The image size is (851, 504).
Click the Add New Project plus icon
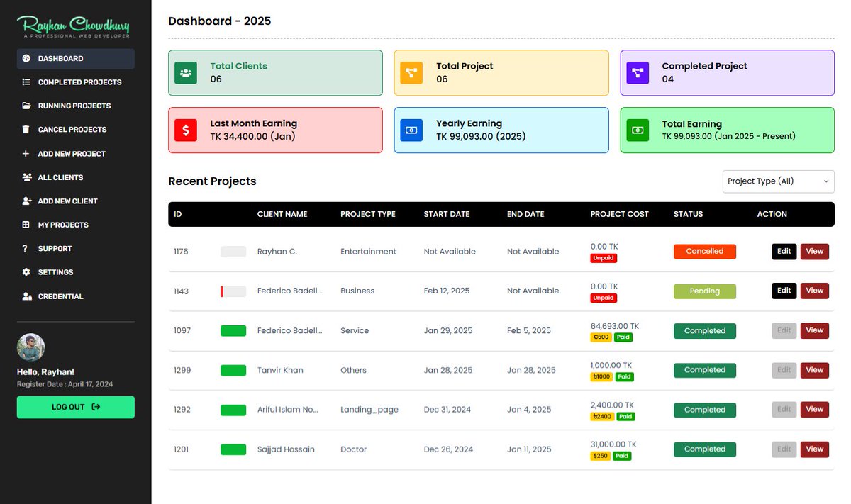pos(26,154)
